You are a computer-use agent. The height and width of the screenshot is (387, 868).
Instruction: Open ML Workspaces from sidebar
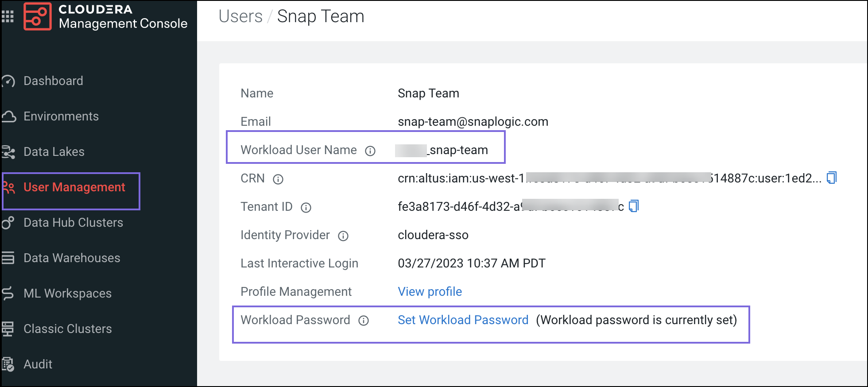point(67,294)
